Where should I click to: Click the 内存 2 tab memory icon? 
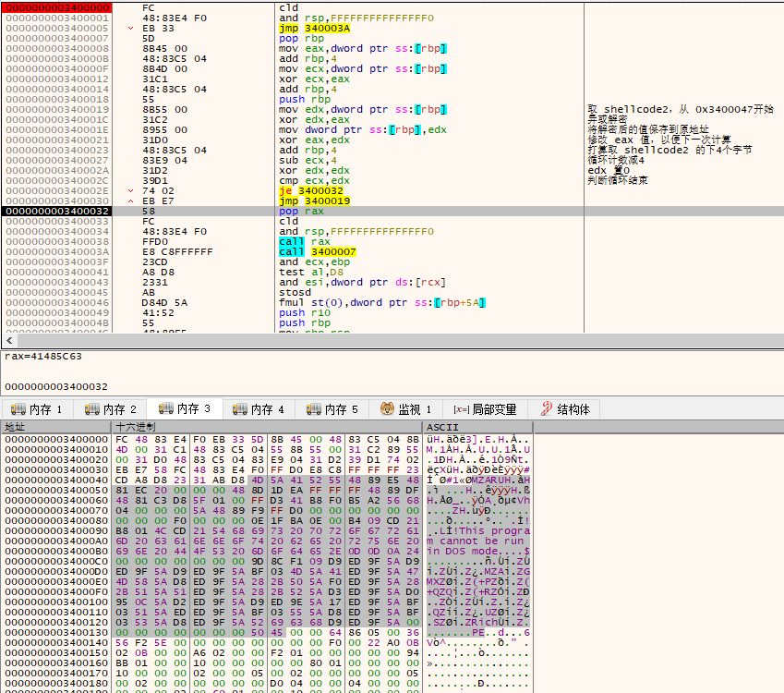pos(92,409)
